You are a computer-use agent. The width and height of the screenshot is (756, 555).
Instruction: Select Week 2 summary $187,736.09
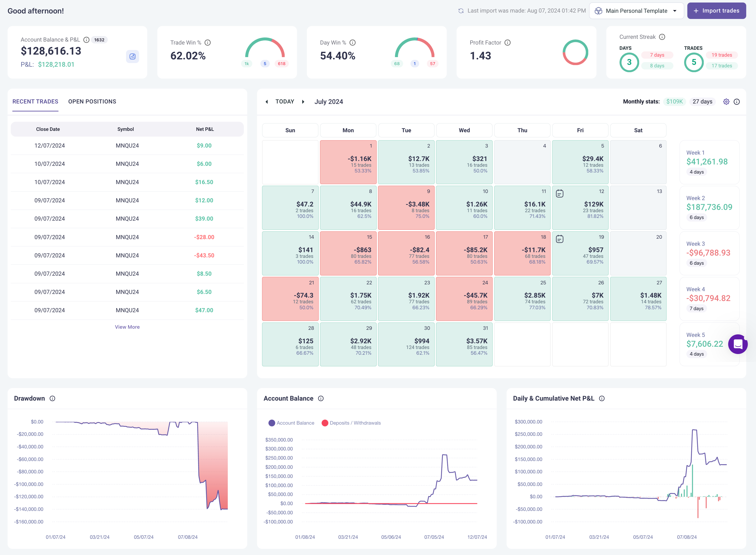point(709,208)
